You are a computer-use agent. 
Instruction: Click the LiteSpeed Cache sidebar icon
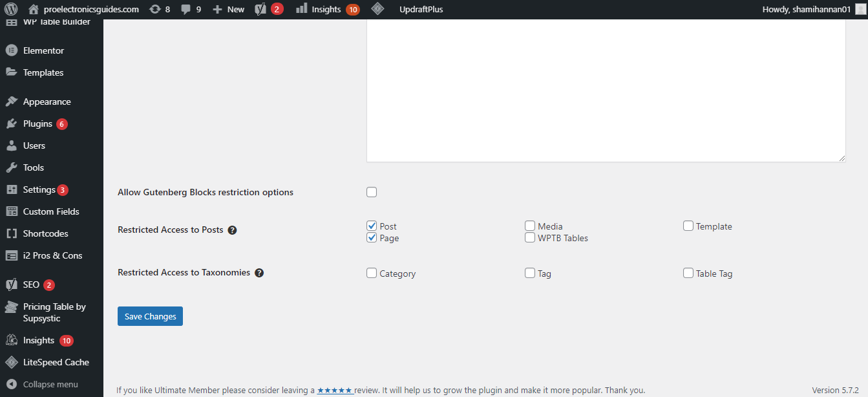coord(11,362)
